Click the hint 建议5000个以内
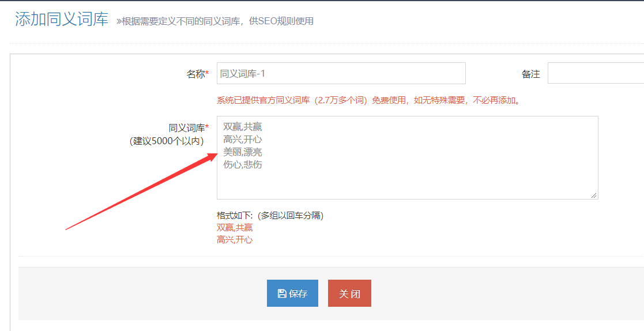Image resolution: width=644 pixels, height=331 pixels. [x=167, y=141]
